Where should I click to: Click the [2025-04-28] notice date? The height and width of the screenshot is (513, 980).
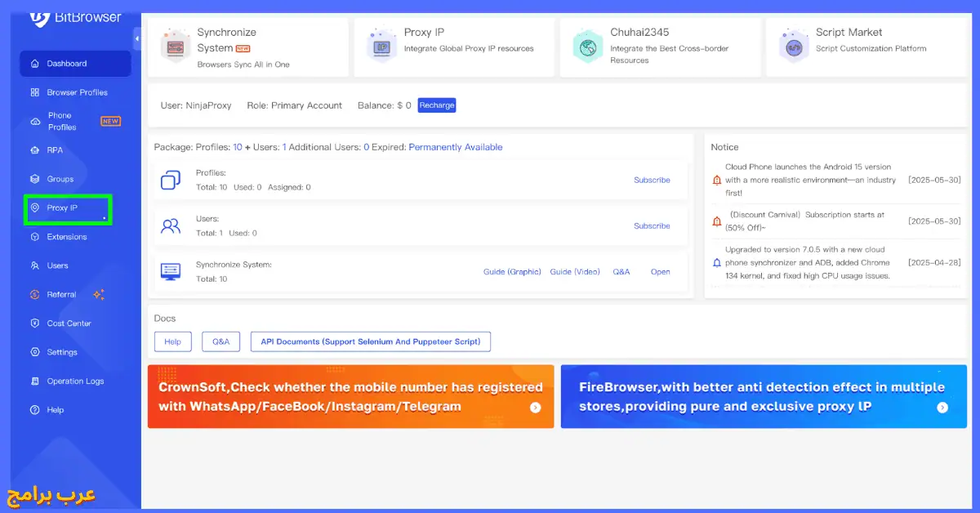(934, 263)
